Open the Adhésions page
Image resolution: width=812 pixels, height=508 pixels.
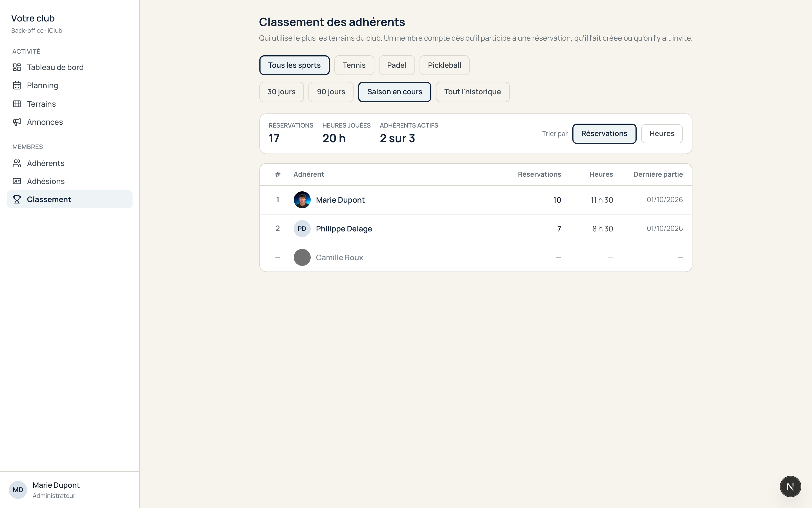(69, 181)
